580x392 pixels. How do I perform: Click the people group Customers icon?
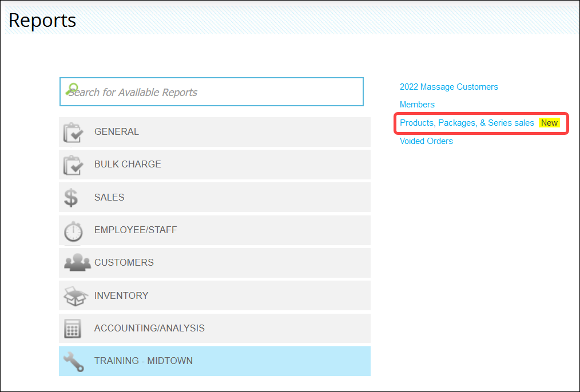point(77,262)
